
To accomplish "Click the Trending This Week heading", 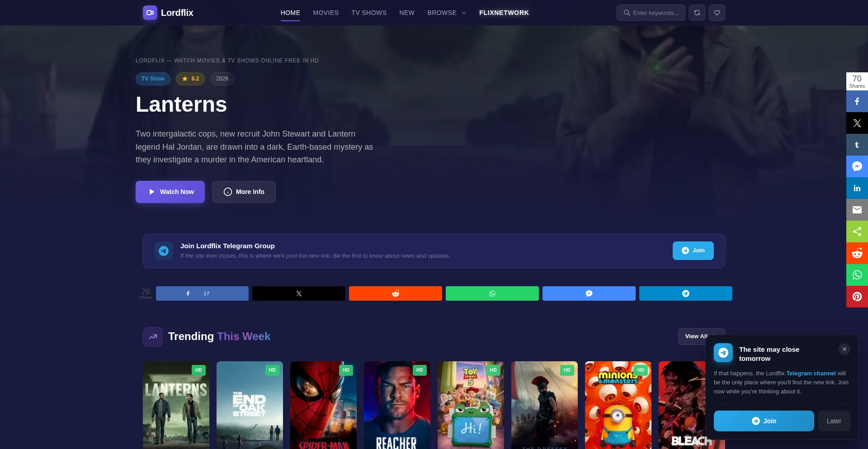I will [x=219, y=336].
